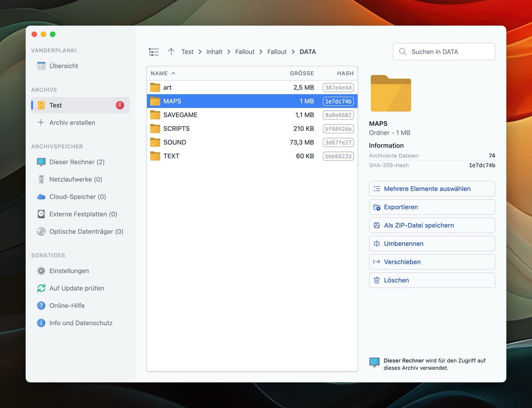Click the hierarchy view icon beside the breadcrumb

coord(153,51)
